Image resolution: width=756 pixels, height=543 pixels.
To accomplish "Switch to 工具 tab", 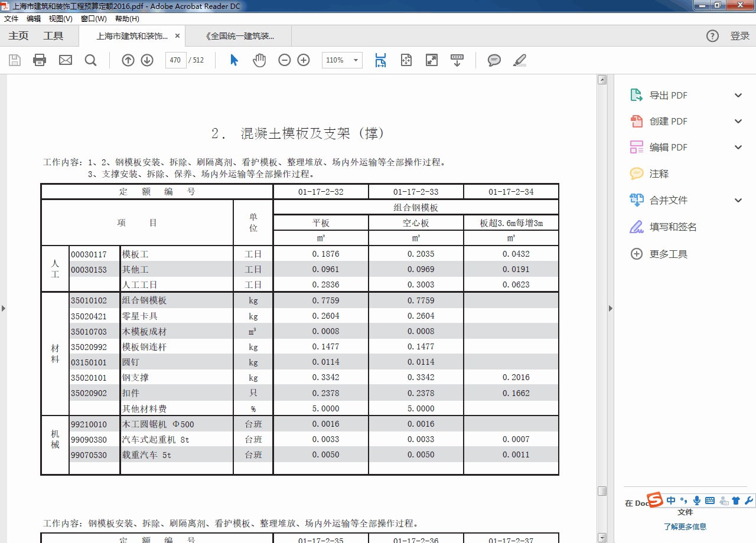I will click(53, 36).
